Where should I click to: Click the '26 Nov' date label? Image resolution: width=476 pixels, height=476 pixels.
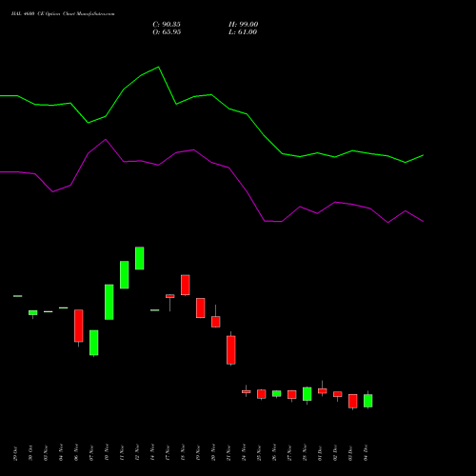[x=274, y=452]
